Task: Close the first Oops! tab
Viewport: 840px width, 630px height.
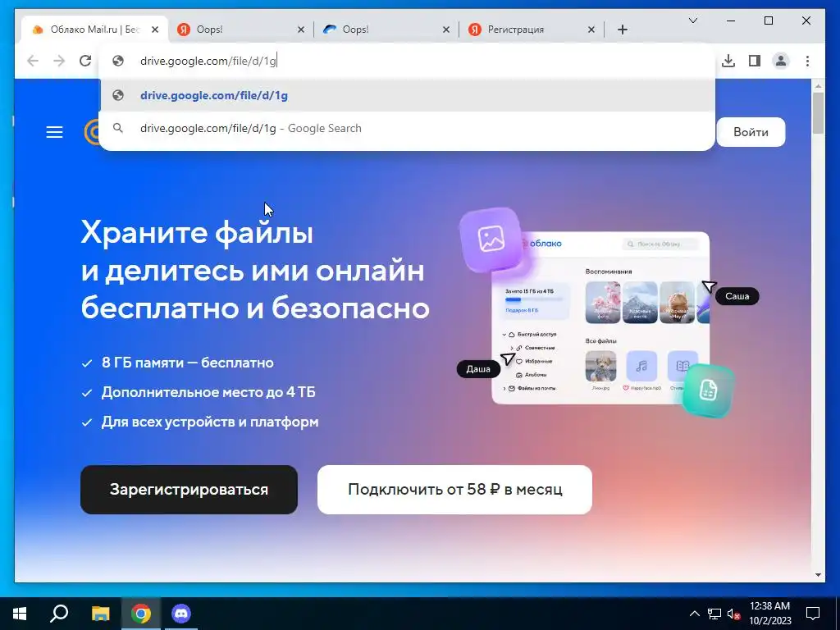Action: point(301,30)
